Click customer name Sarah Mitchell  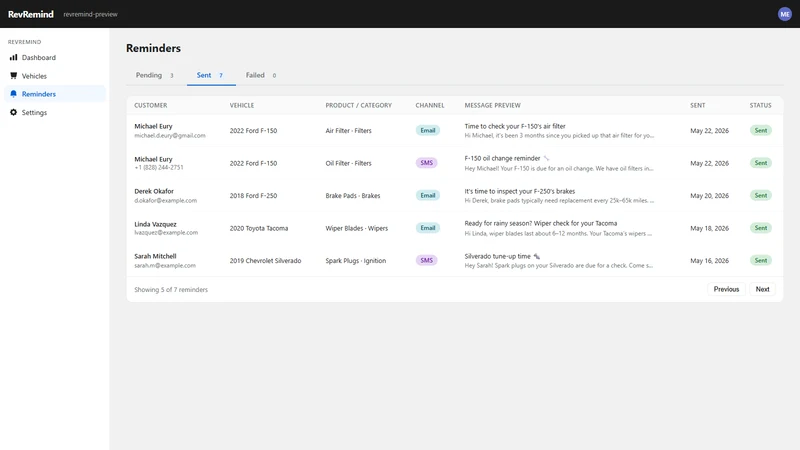[x=155, y=256]
